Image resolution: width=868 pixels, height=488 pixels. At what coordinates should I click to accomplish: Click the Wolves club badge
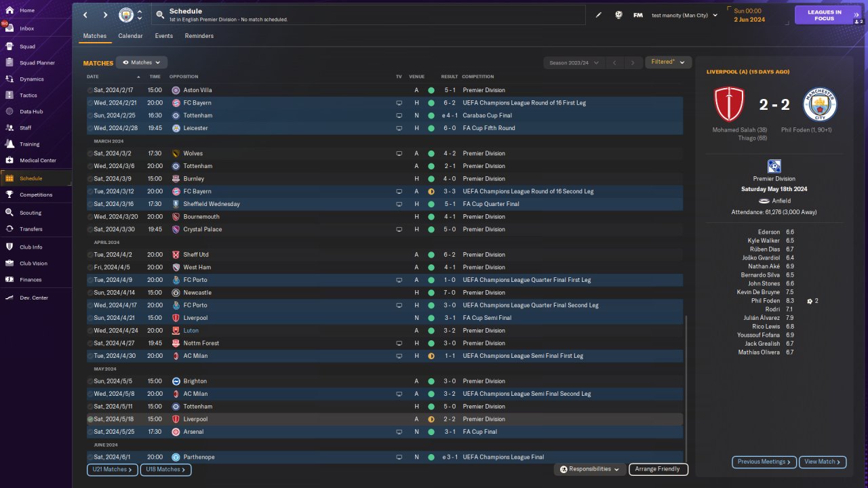coord(176,154)
